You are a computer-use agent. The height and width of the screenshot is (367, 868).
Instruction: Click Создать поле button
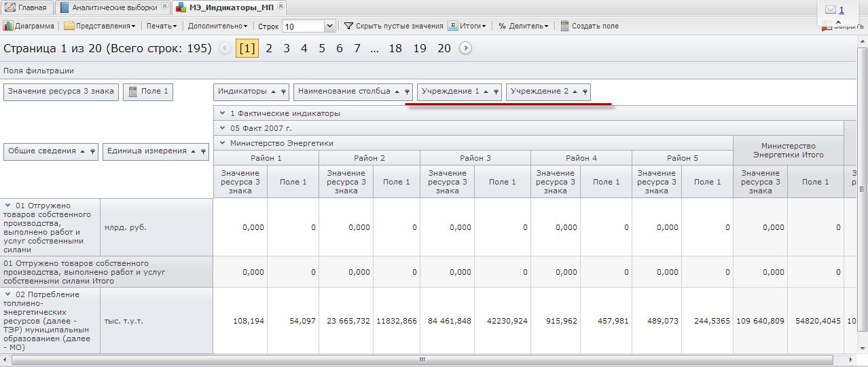[x=590, y=26]
